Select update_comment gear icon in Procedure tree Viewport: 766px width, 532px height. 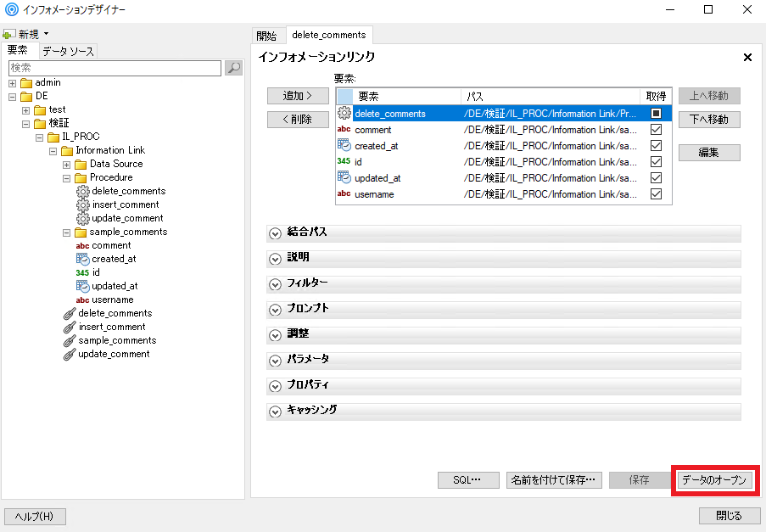[x=83, y=218]
